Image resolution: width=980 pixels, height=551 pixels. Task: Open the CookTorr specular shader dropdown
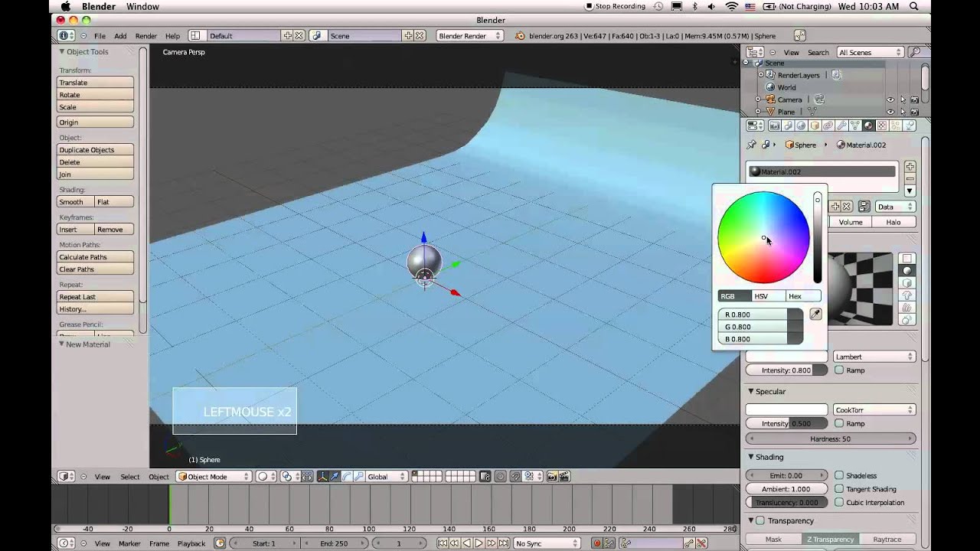click(874, 410)
